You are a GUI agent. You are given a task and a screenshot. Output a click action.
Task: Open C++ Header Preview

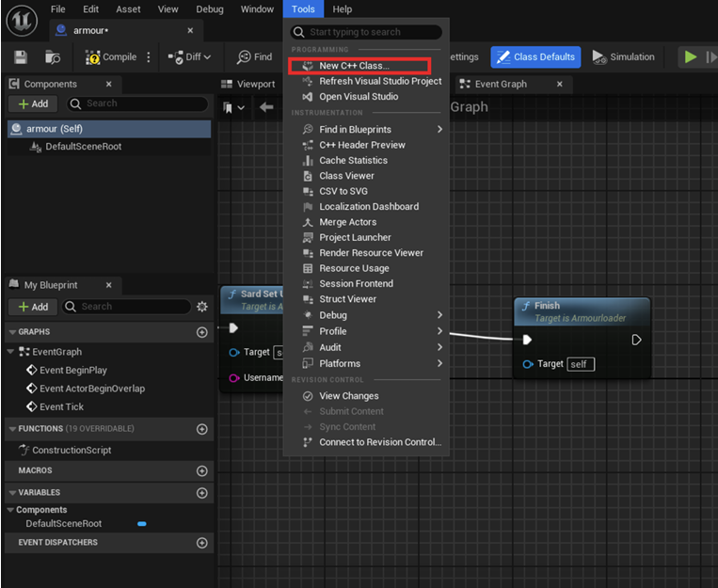[366, 145]
